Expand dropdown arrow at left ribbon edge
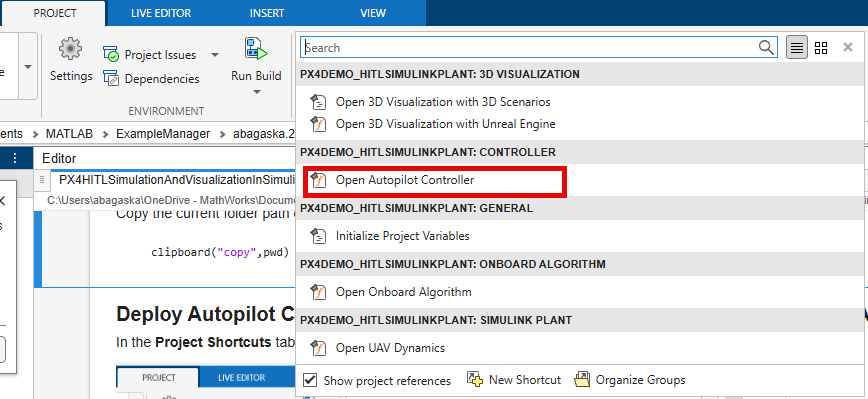The height and width of the screenshot is (399, 868). point(28,66)
